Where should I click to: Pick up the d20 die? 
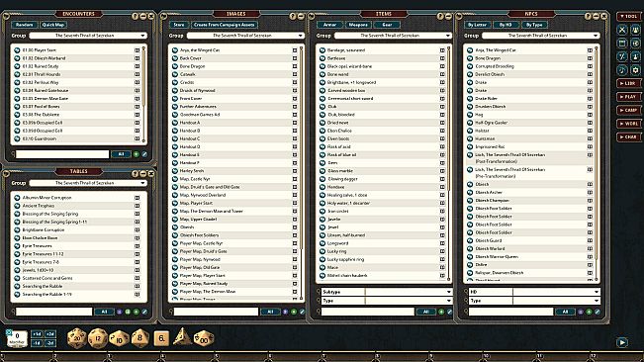click(x=77, y=338)
